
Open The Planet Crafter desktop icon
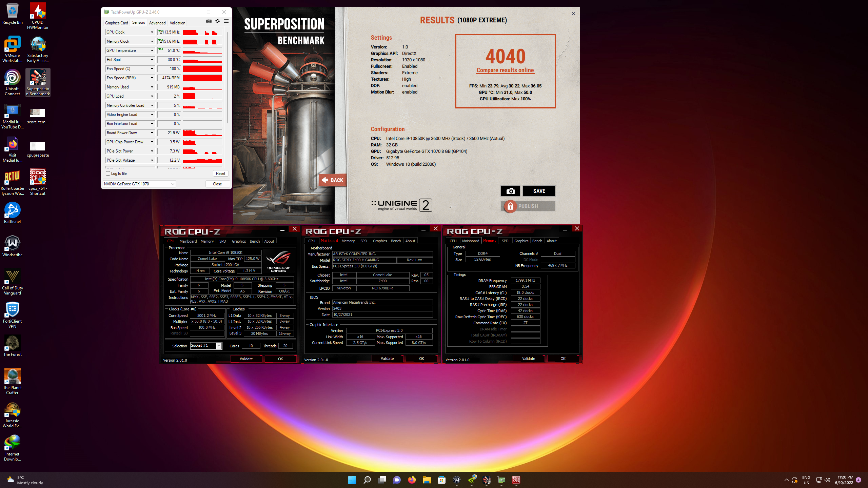pyautogui.click(x=13, y=382)
